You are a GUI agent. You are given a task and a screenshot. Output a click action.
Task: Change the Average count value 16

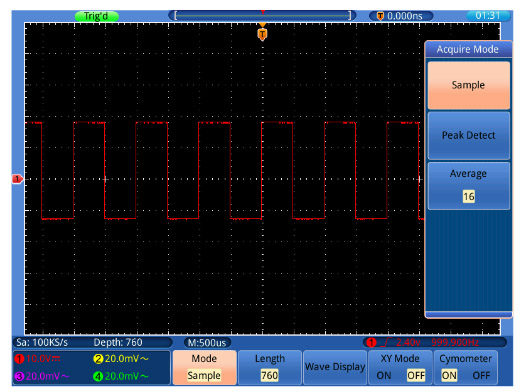469,196
